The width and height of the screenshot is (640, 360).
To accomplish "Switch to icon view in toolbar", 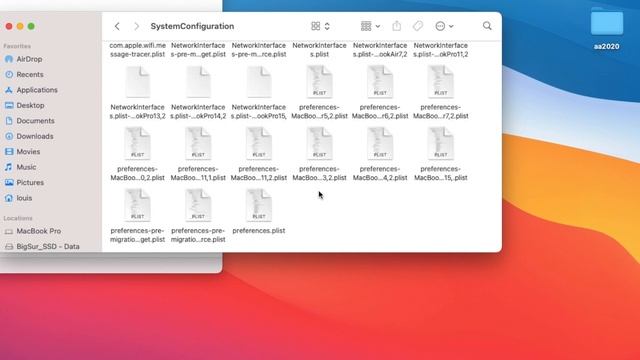I will [316, 26].
